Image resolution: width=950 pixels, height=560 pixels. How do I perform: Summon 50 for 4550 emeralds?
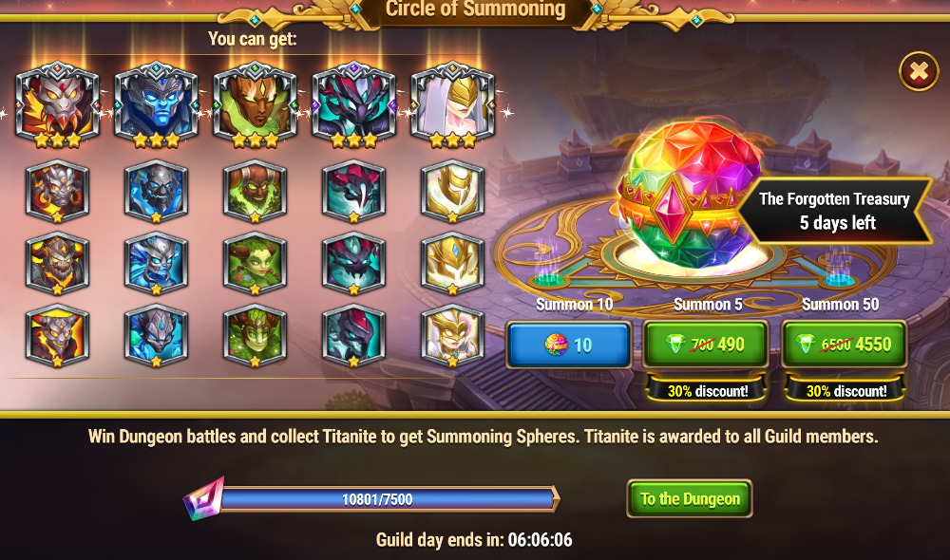(x=844, y=345)
